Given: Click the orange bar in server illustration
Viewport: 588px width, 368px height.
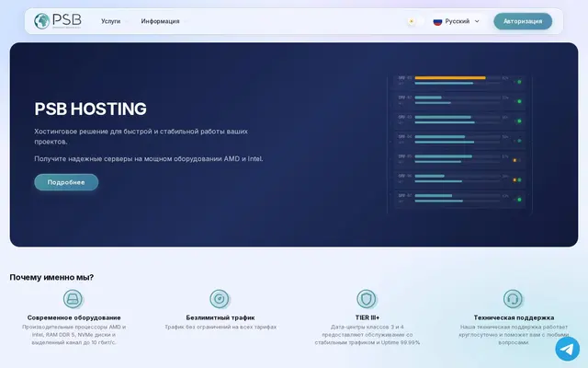Looking at the screenshot, I should (450, 78).
